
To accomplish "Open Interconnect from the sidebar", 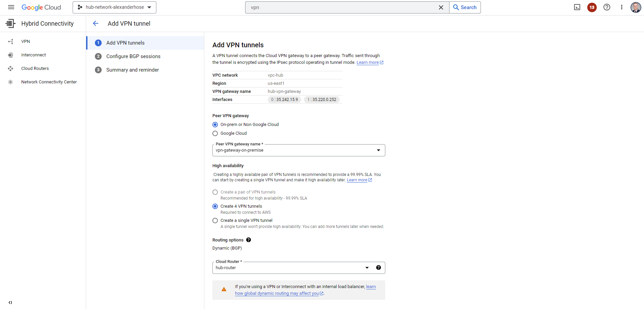I will coord(33,55).
